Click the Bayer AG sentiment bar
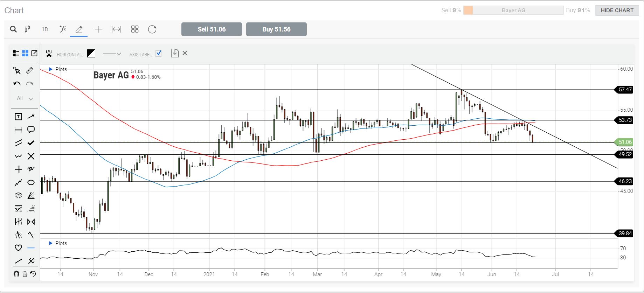This screenshot has height=293, width=644. click(513, 11)
